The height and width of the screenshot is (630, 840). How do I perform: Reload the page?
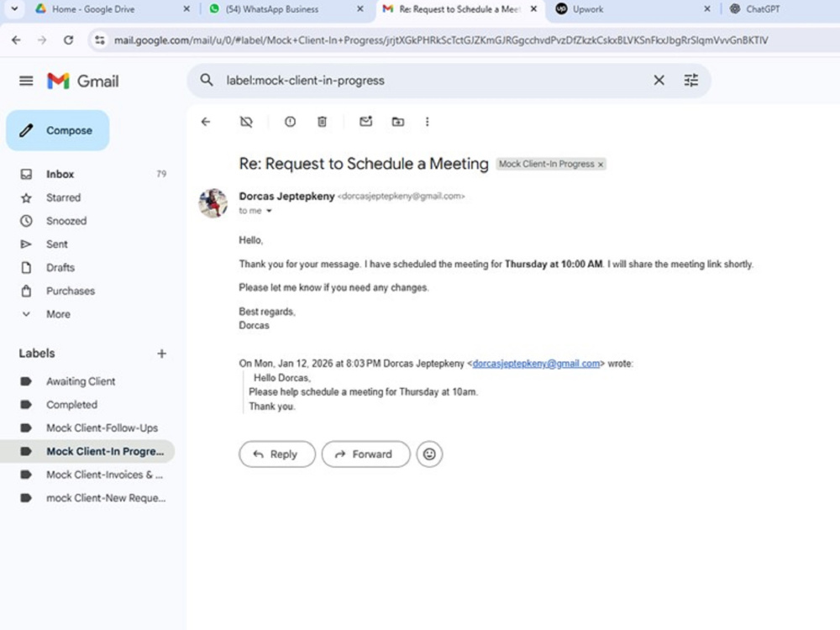[68, 40]
